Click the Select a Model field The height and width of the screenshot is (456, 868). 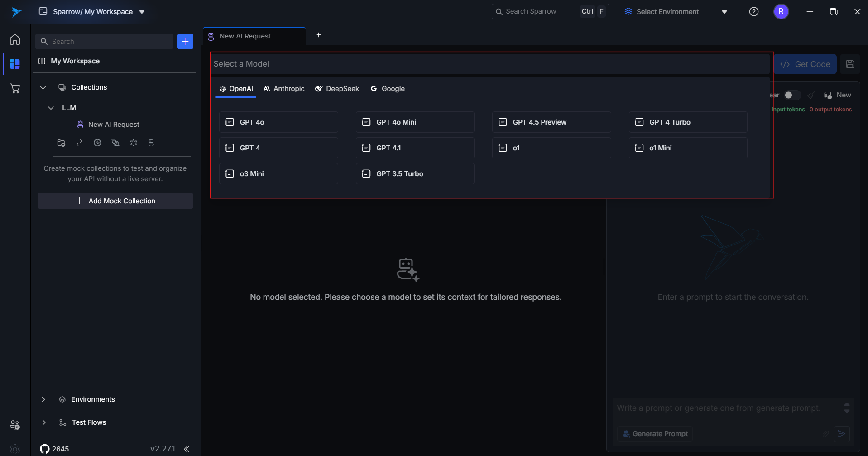tap(490, 64)
